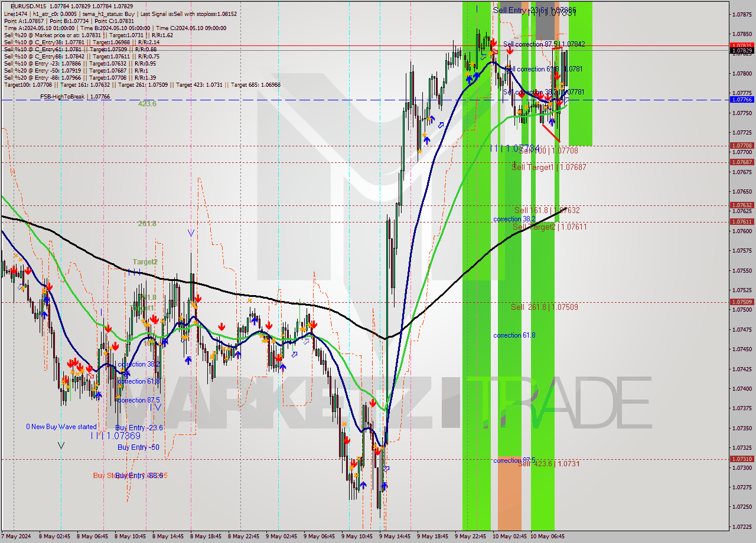The image size is (756, 543).
Task: Click the '8 May 10:45' time axis label
Action: [130, 537]
